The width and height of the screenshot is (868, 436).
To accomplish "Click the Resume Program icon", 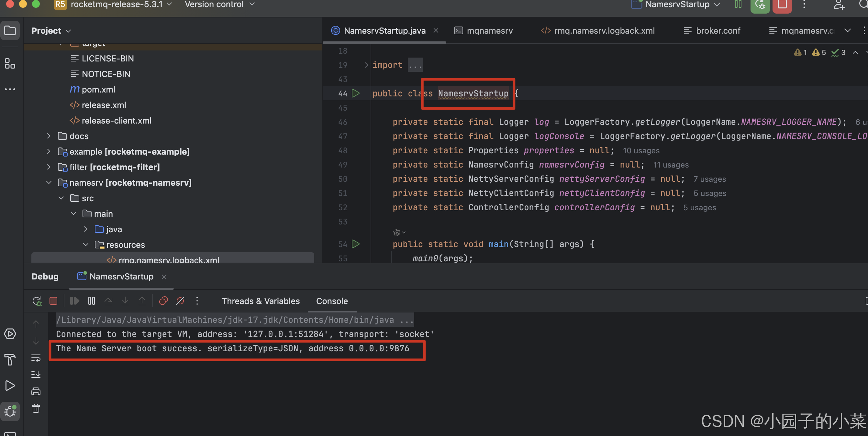I will pyautogui.click(x=74, y=301).
